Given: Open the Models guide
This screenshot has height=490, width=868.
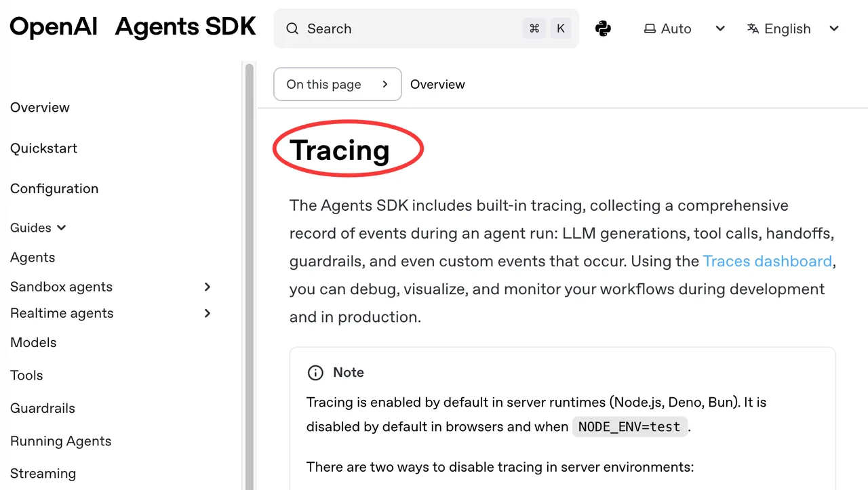Looking at the screenshot, I should 33,342.
